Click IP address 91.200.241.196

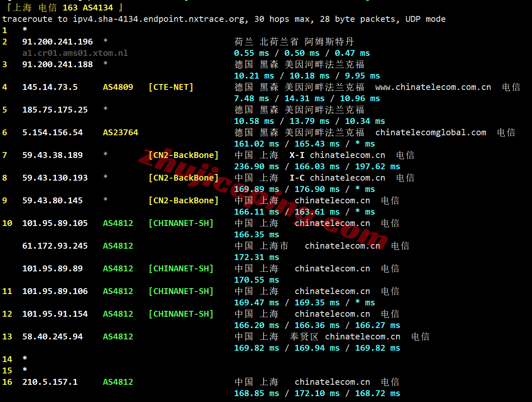58,42
